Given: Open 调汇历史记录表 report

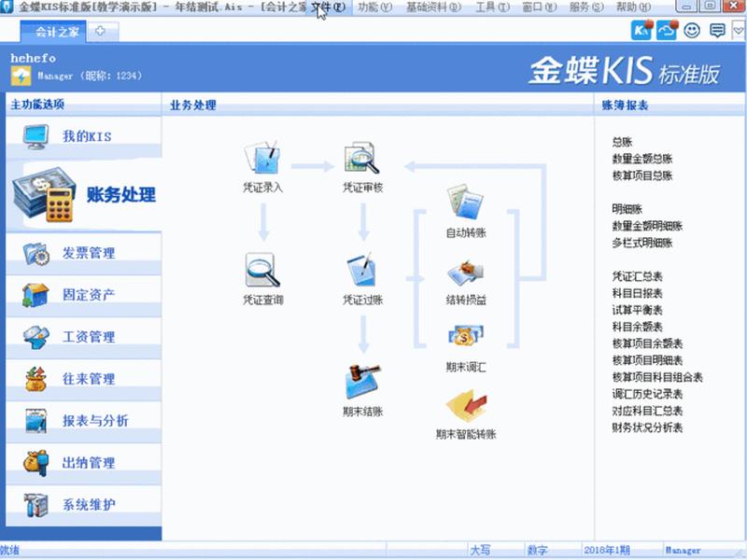Looking at the screenshot, I should [647, 394].
